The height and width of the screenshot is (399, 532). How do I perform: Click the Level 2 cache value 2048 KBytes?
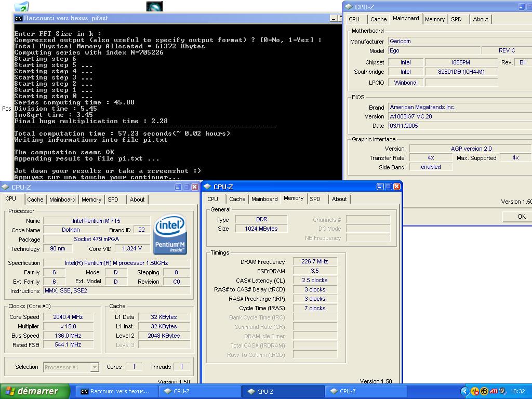click(164, 336)
